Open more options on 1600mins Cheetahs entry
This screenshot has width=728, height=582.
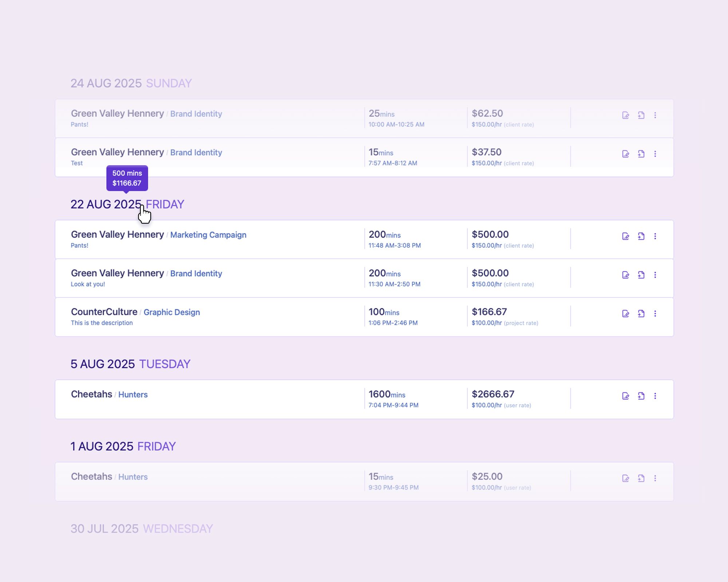click(655, 396)
